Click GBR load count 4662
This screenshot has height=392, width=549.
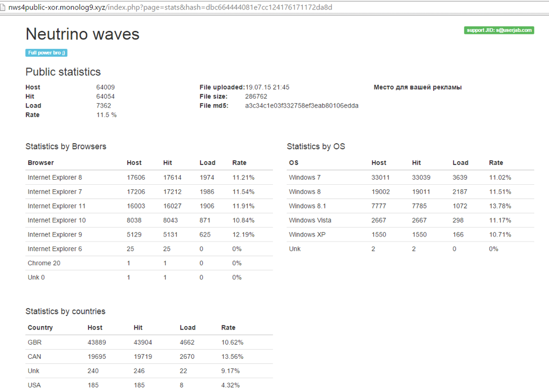click(187, 342)
